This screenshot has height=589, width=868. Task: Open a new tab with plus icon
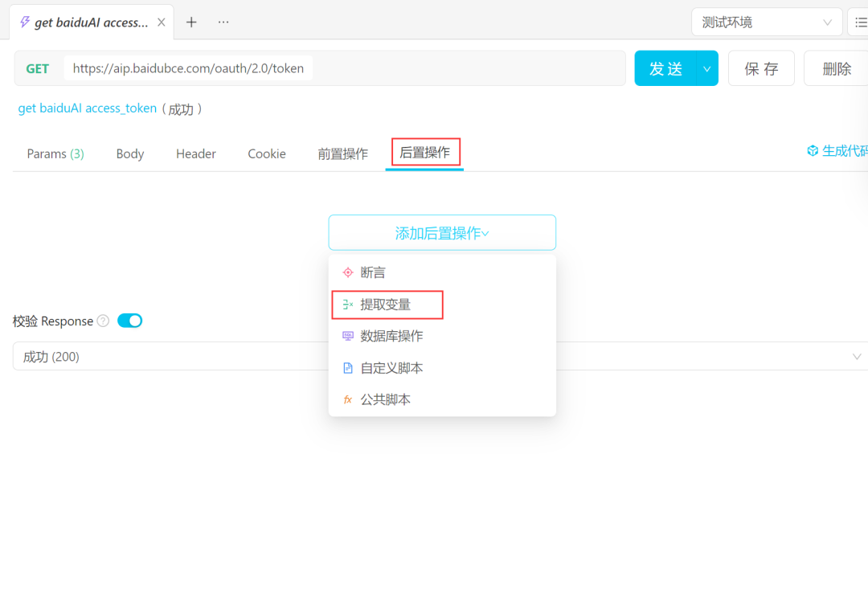[x=191, y=22]
